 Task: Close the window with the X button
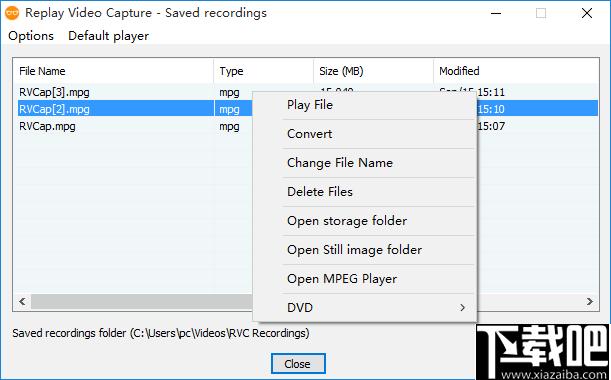pos(587,13)
